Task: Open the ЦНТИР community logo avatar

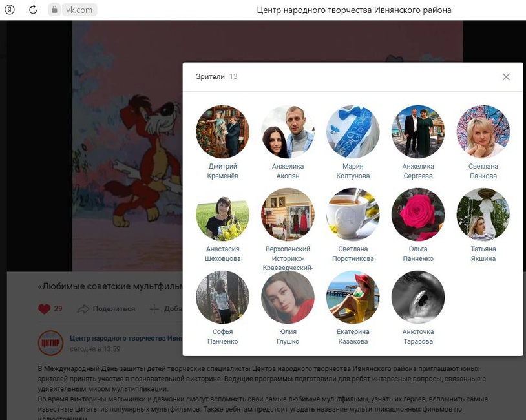Action: pos(50,343)
